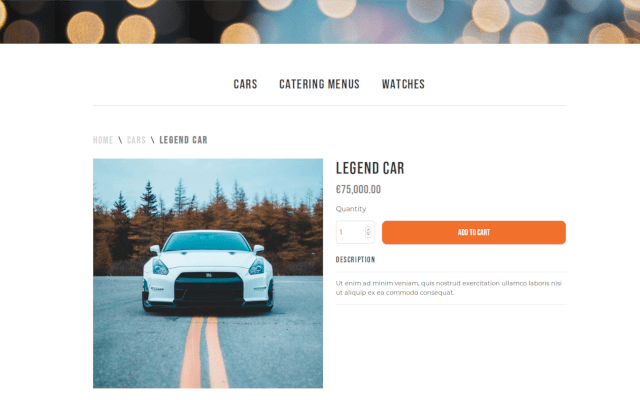Click the €75,000.00 price text
The width and height of the screenshot is (640, 400).
click(358, 189)
